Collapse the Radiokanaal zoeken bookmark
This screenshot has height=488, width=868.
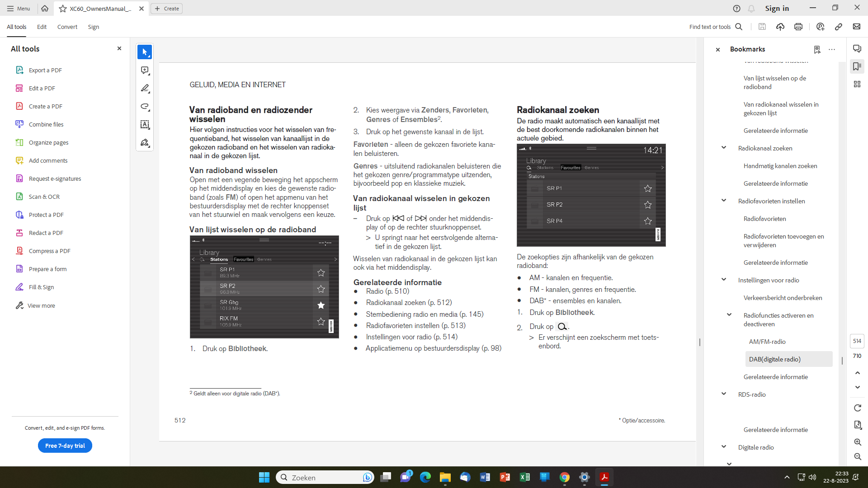point(724,148)
